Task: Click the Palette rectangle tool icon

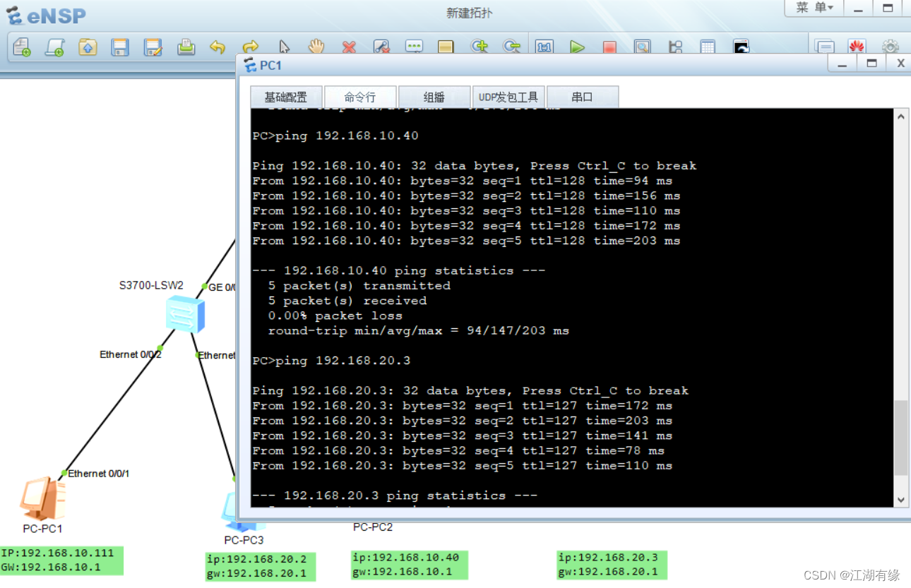Action: [x=446, y=47]
